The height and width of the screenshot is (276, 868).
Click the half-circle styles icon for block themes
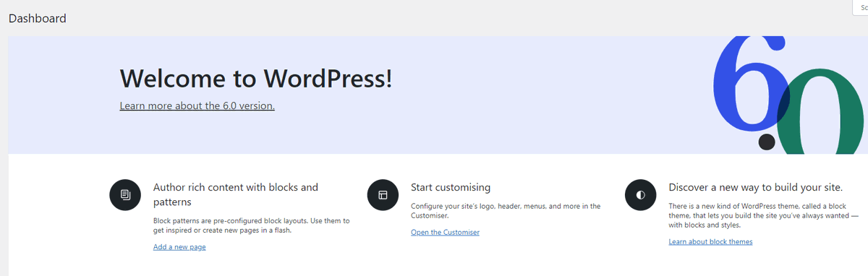[x=640, y=194]
